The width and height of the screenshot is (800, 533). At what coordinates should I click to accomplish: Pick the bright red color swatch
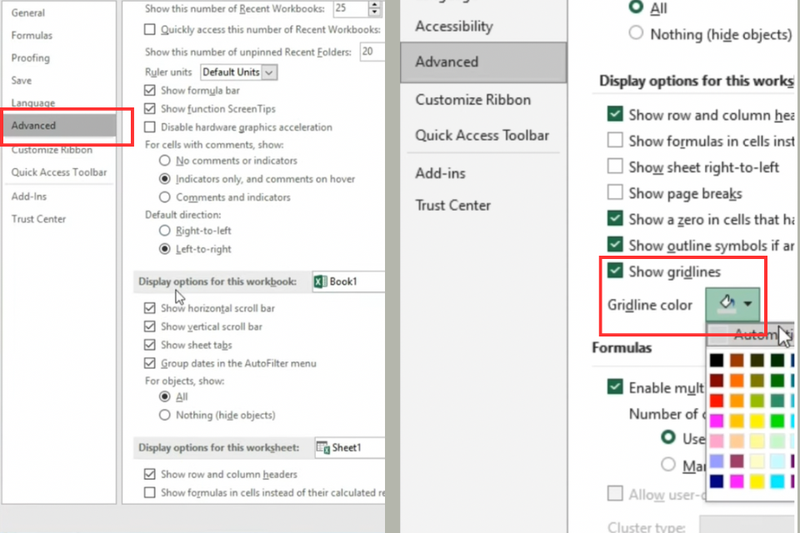coord(716,400)
